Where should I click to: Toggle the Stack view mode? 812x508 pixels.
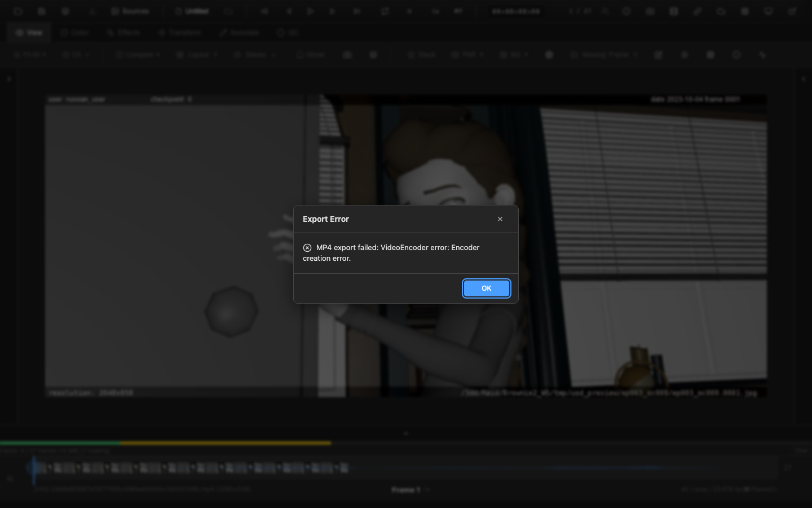pos(420,54)
